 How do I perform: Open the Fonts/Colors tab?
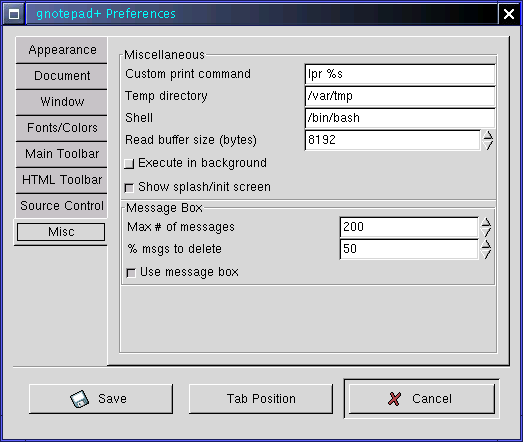[62, 128]
